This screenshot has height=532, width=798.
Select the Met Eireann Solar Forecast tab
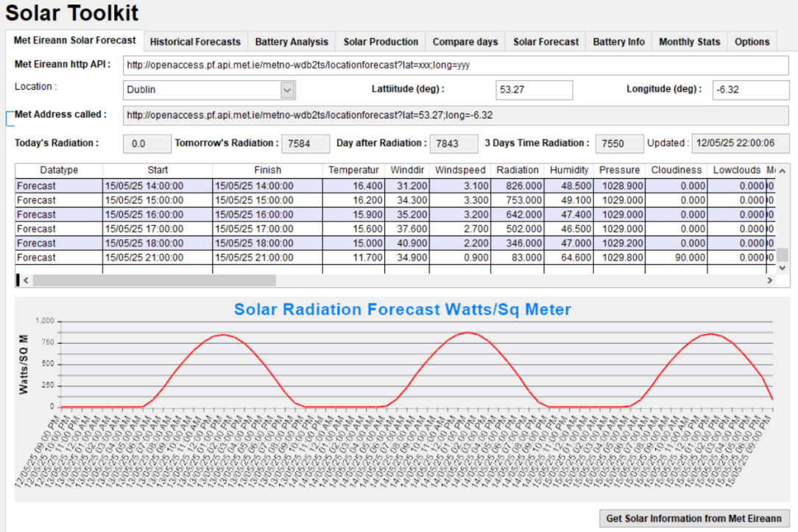coord(75,40)
